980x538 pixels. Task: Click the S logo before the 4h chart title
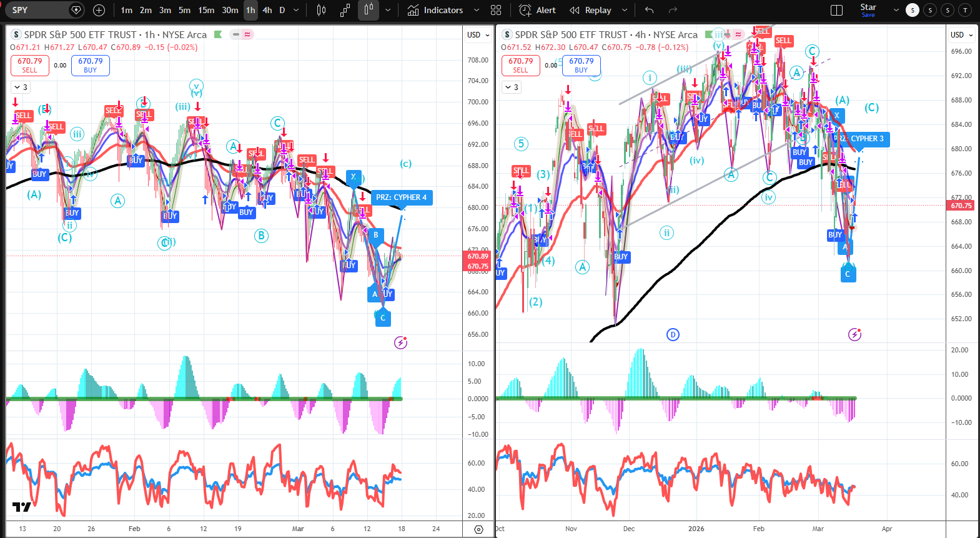(507, 34)
